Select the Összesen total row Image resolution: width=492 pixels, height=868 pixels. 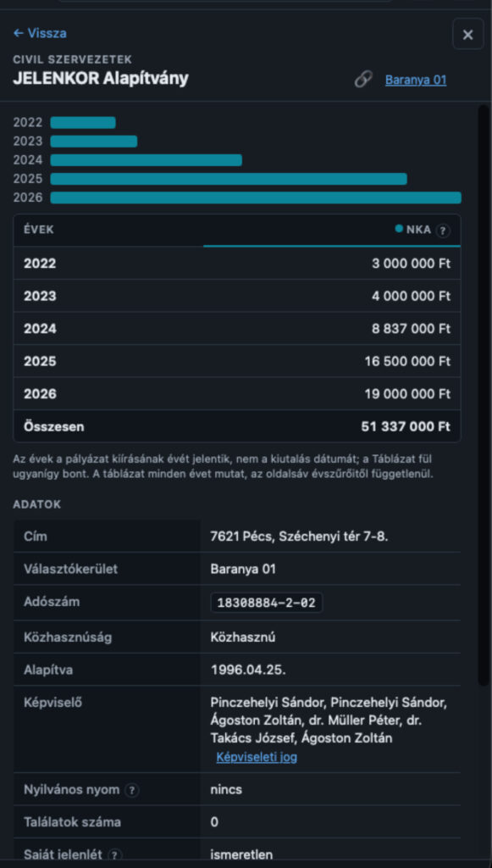pyautogui.click(x=236, y=427)
